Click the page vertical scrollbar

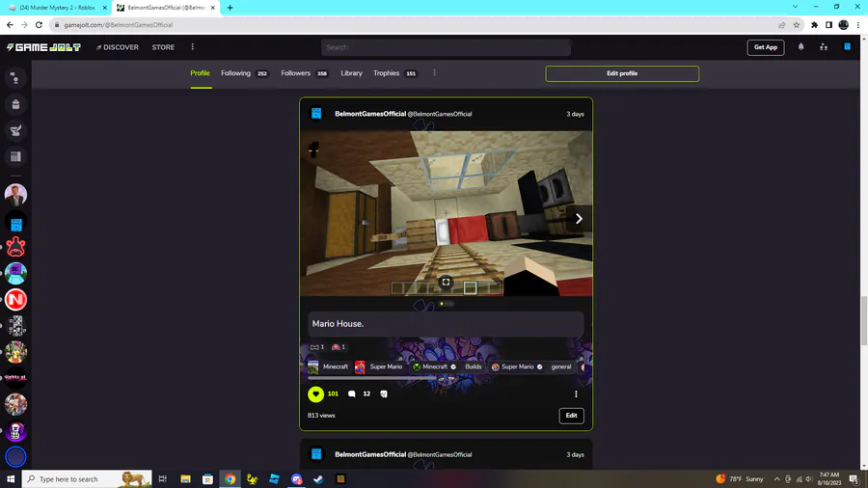pos(863,321)
